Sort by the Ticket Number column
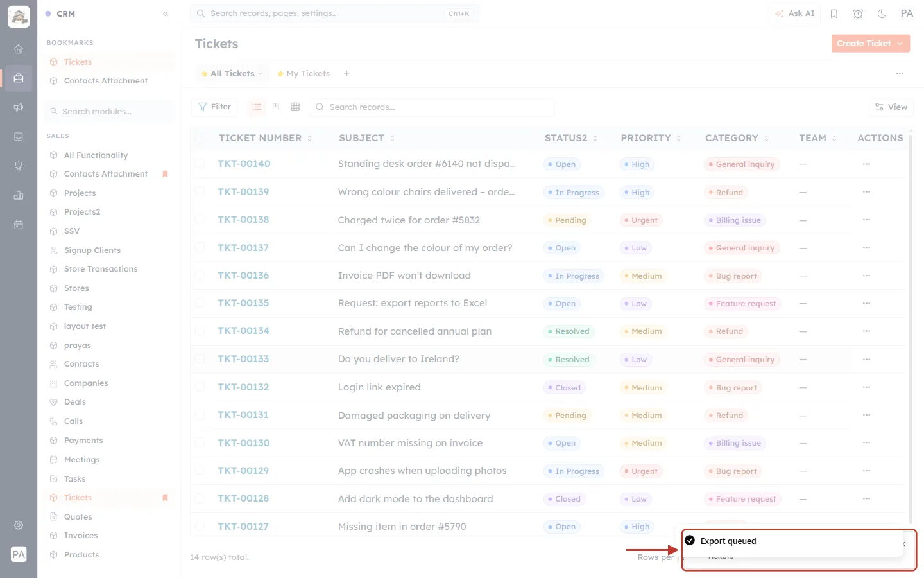This screenshot has height=578, width=924. (x=265, y=138)
